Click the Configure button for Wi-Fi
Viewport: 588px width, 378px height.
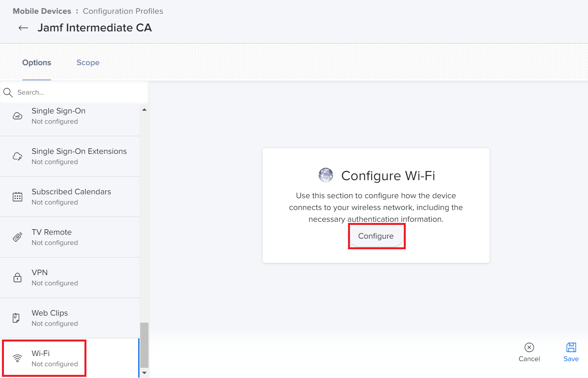click(x=376, y=236)
